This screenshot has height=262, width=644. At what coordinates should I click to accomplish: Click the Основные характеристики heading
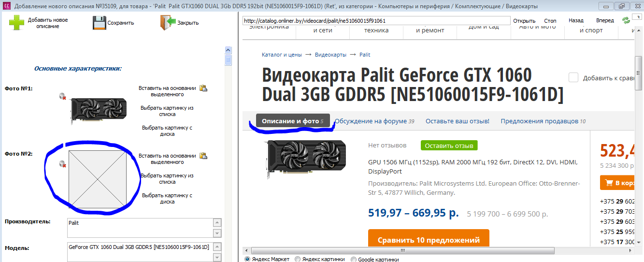78,68
